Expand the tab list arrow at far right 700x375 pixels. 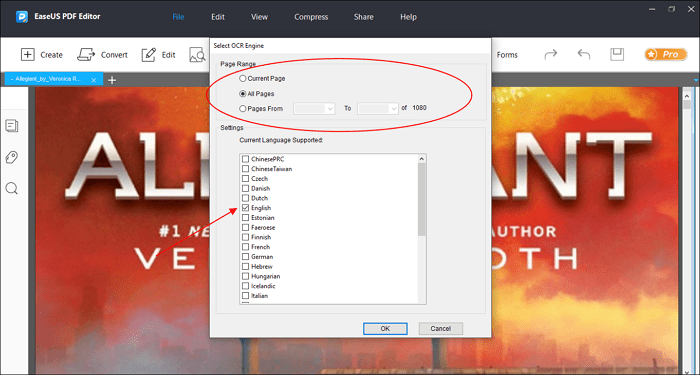pos(696,80)
